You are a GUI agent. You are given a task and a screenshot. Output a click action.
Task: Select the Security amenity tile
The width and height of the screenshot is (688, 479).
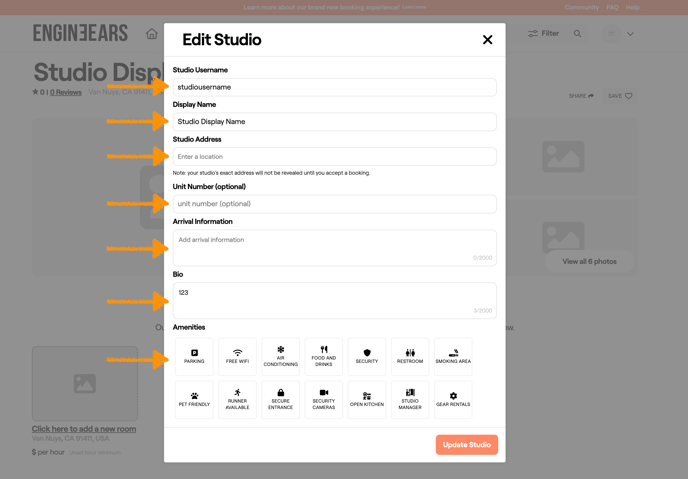367,356
